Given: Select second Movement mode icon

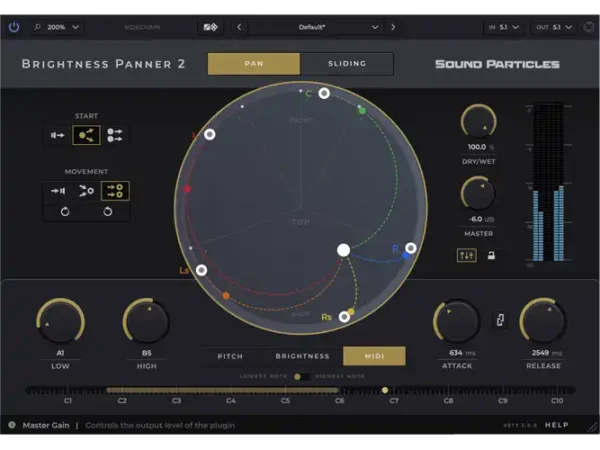Looking at the screenshot, I should tap(86, 191).
